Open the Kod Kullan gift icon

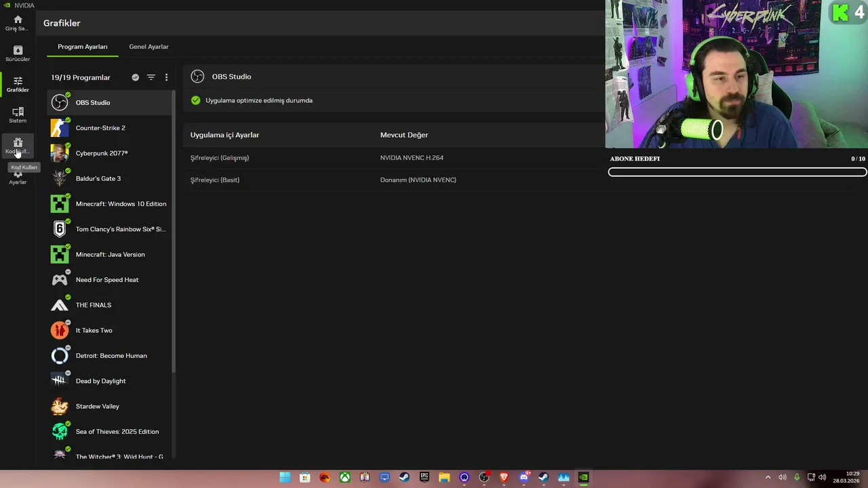[x=18, y=145]
